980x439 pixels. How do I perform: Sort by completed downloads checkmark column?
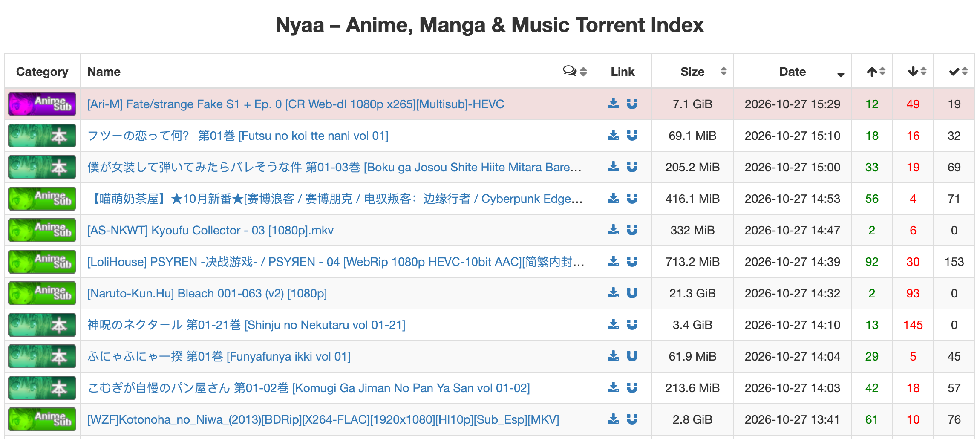[954, 71]
